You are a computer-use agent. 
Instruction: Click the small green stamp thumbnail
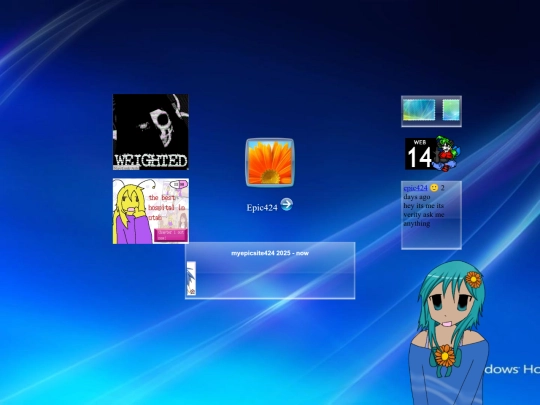point(451,110)
